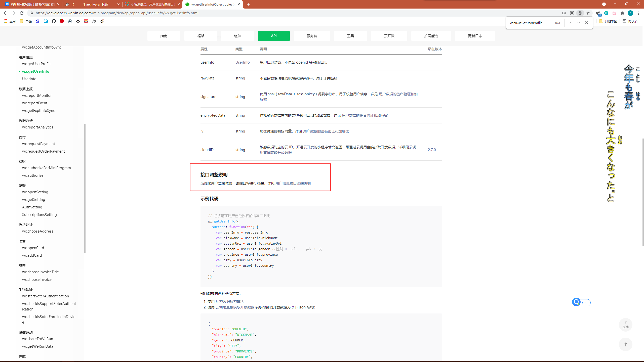Open the 反馈 feedback question-mark button
Viewport: 644px width, 362px height.
pyautogui.click(x=625, y=325)
